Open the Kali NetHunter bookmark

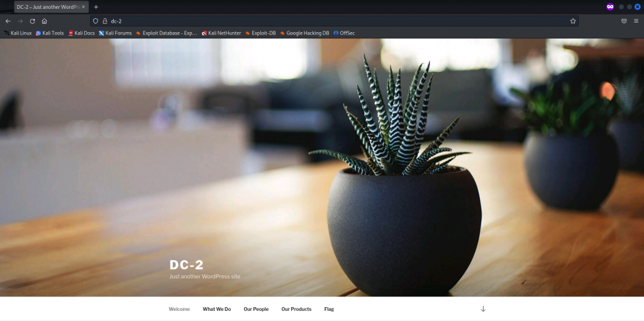point(221,33)
